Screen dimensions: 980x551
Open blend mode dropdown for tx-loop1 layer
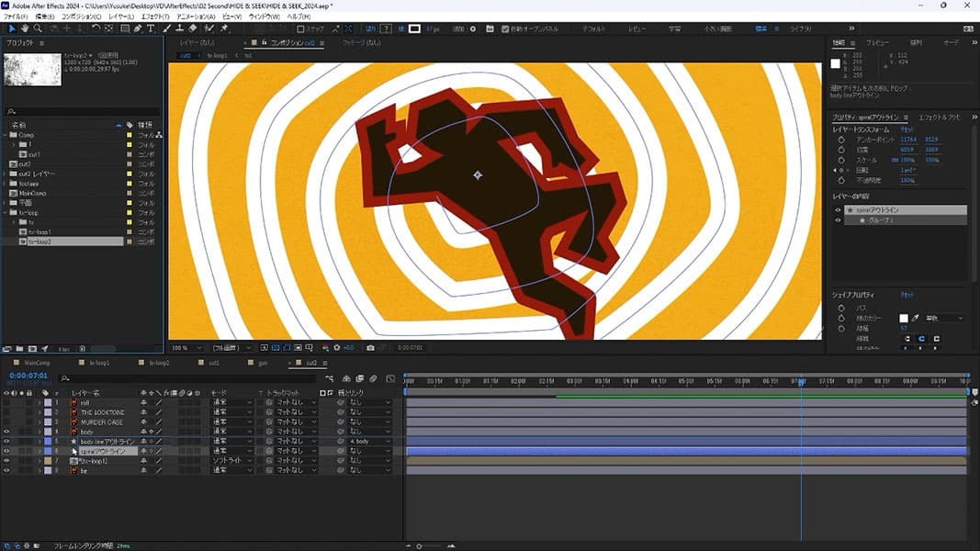[231, 460]
